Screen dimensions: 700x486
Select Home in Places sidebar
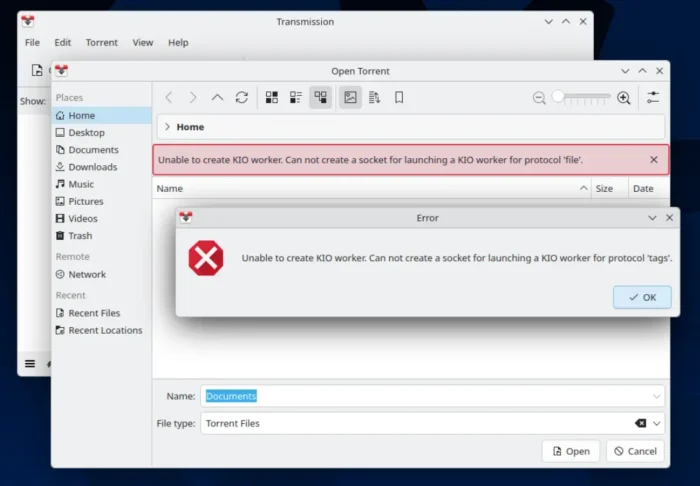pyautogui.click(x=102, y=116)
